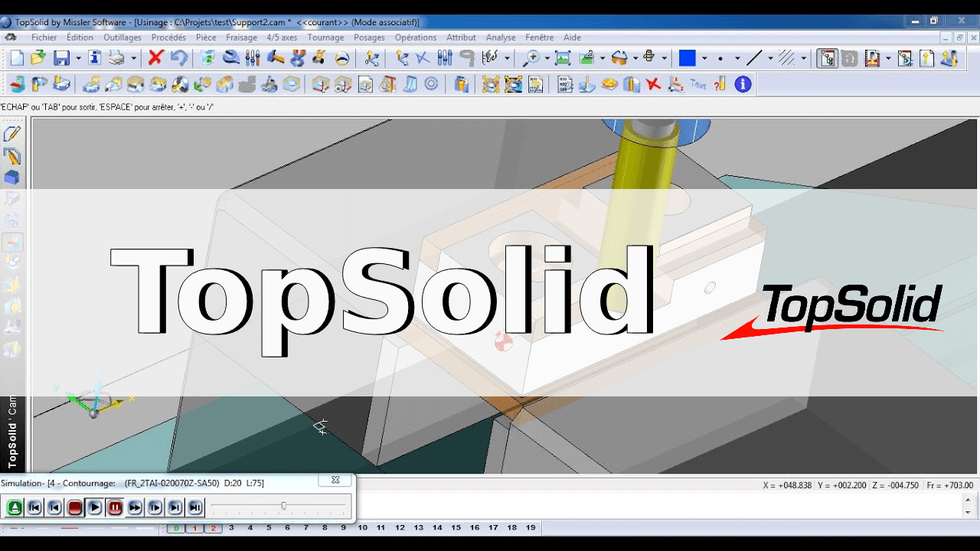Toggle layer 1 in the layer bar
The image size is (980, 551).
click(194, 528)
